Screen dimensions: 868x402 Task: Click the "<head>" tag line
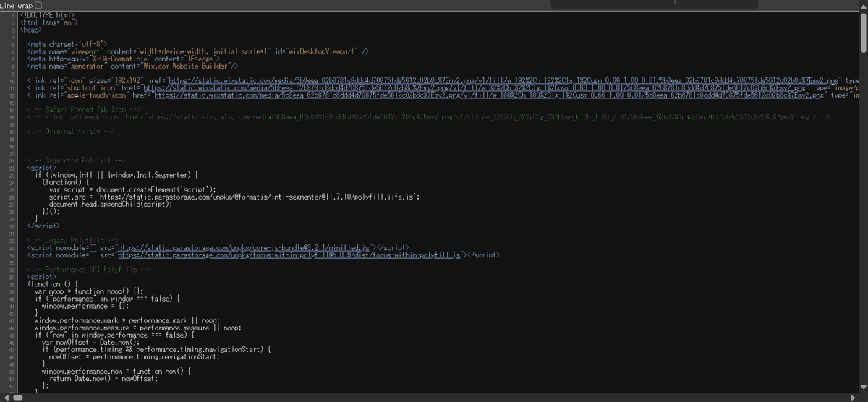pyautogui.click(x=30, y=29)
